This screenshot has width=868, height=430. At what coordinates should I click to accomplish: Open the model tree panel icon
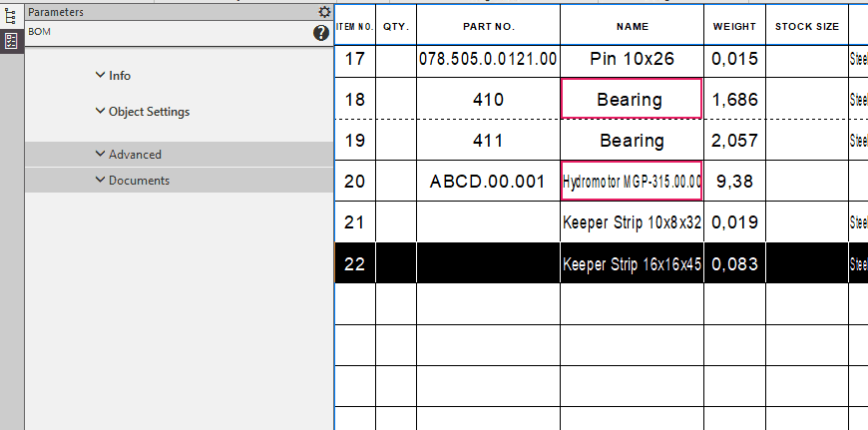tap(11, 16)
